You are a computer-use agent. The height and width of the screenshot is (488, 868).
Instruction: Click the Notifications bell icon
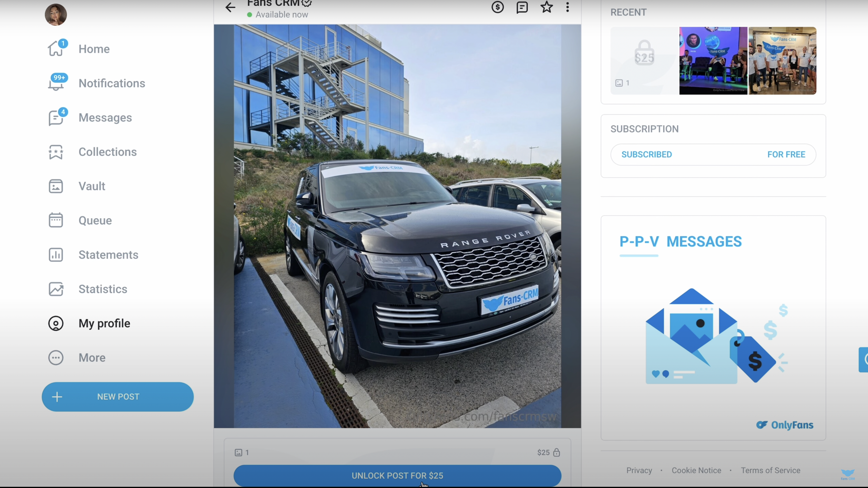[x=56, y=83]
